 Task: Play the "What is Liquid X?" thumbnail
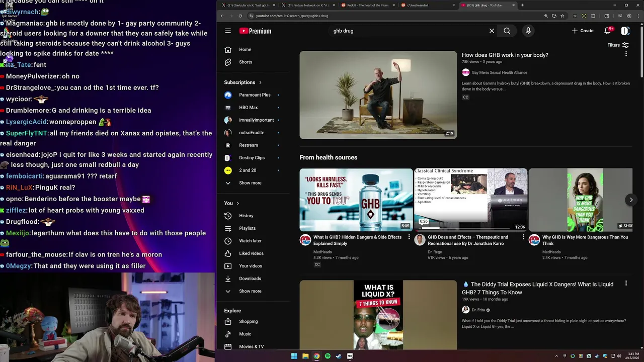(378, 315)
